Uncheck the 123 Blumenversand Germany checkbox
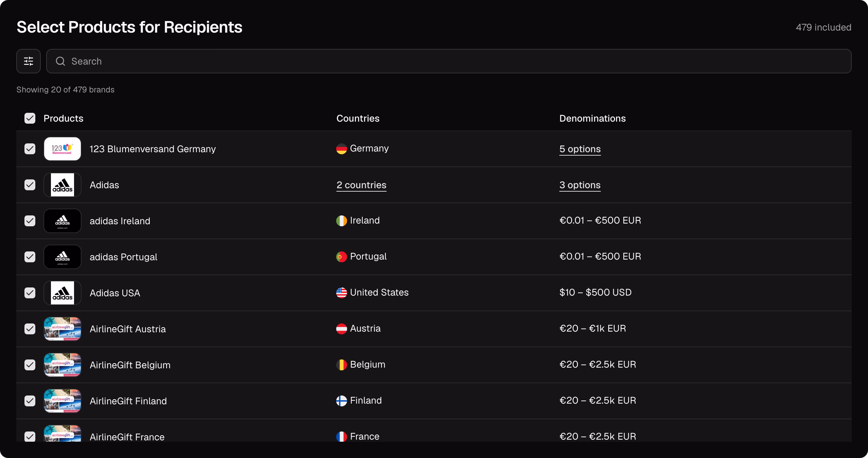Image resolution: width=868 pixels, height=458 pixels. coord(30,149)
